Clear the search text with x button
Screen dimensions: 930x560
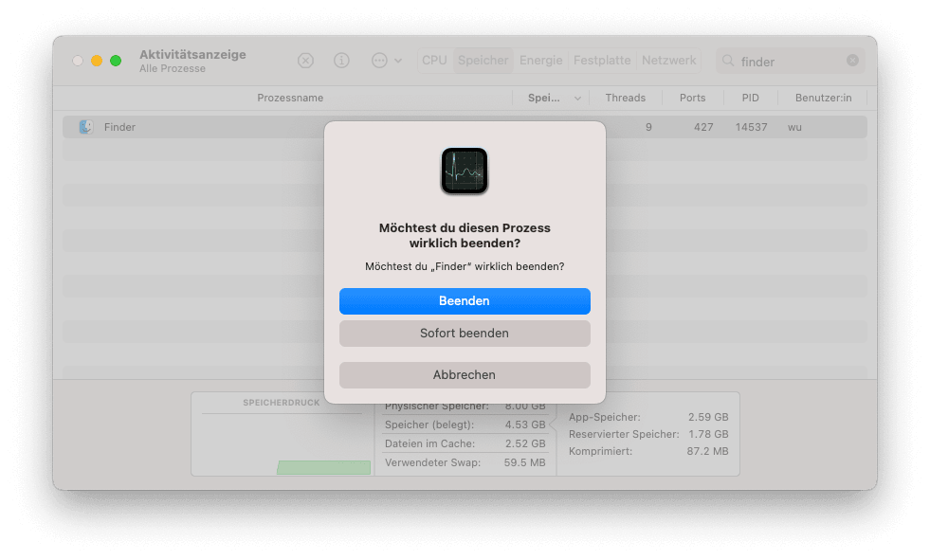pos(852,61)
